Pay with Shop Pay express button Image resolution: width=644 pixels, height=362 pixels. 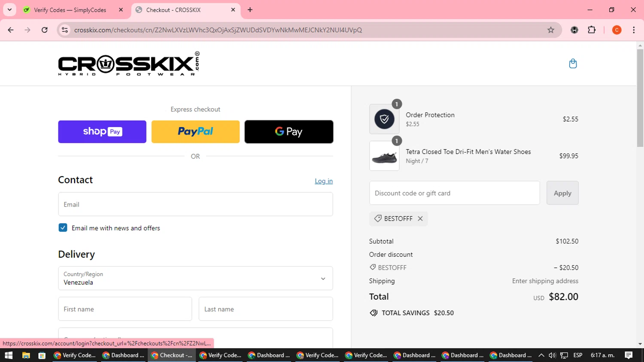(102, 131)
